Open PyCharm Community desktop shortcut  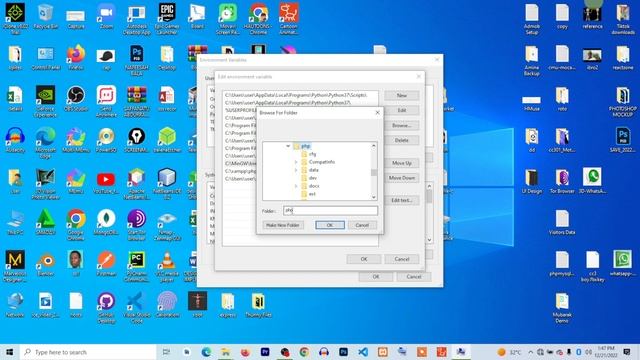[136, 266]
